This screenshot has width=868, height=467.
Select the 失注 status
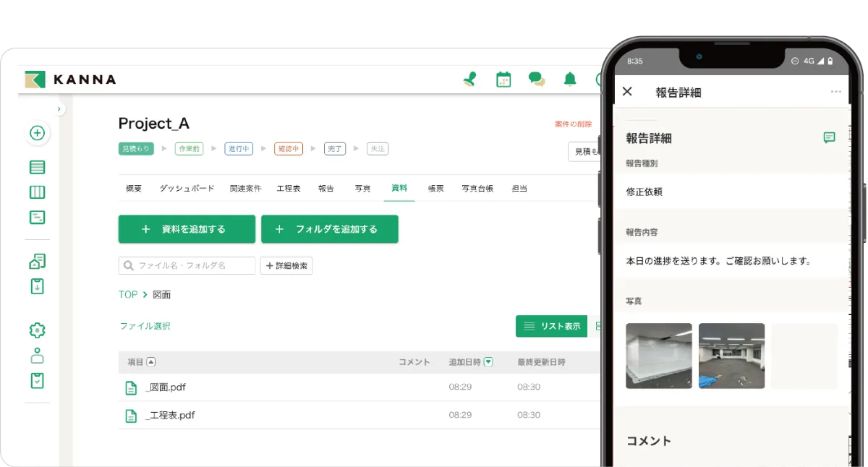click(378, 148)
